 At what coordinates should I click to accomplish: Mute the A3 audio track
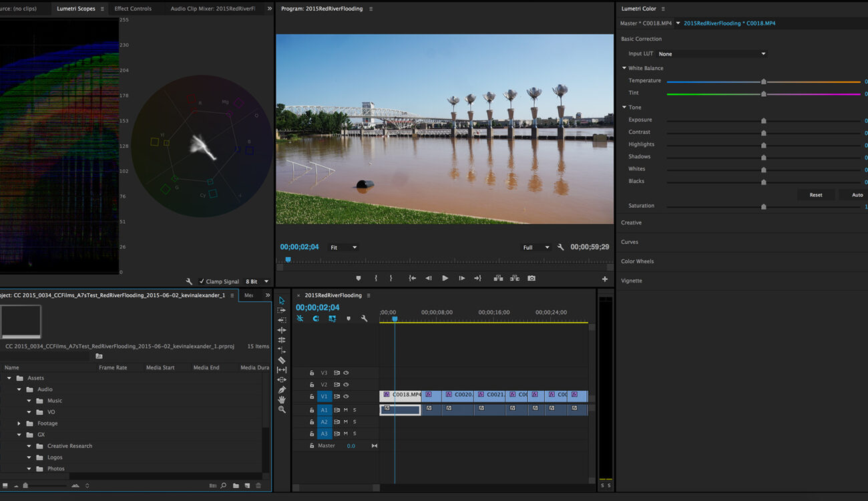click(346, 434)
